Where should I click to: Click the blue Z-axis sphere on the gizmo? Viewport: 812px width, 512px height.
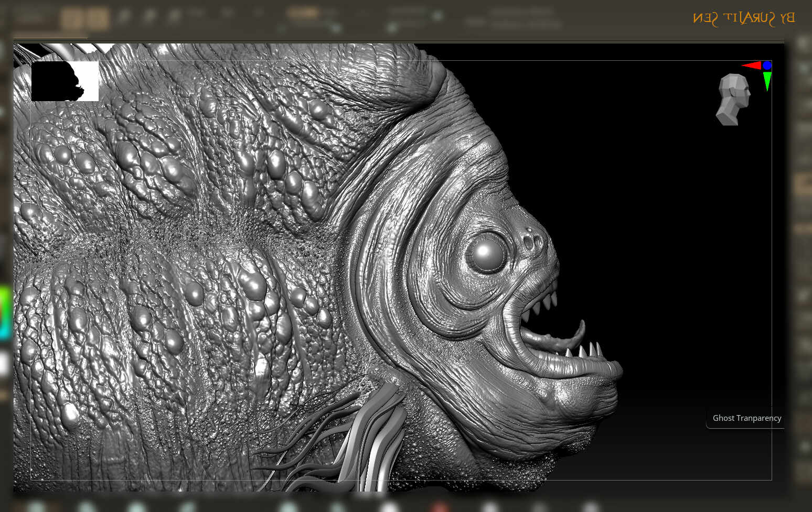(x=768, y=66)
